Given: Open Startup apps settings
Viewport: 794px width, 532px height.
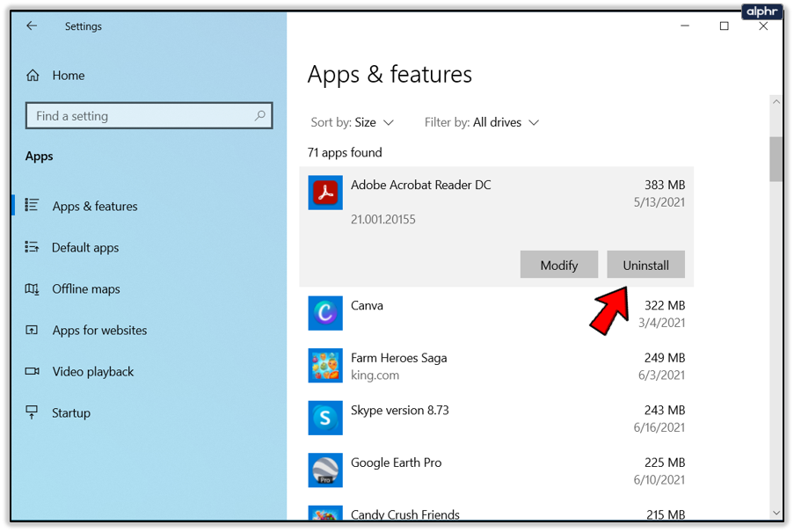Looking at the screenshot, I should pos(71,413).
